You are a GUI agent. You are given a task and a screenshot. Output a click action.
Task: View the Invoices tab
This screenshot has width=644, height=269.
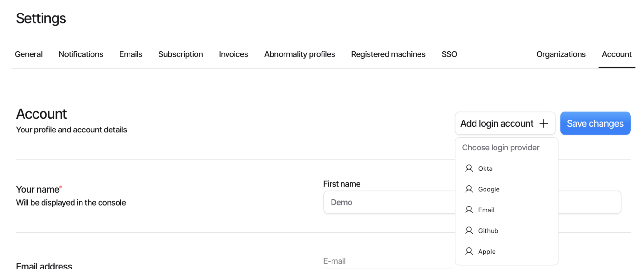(233, 54)
